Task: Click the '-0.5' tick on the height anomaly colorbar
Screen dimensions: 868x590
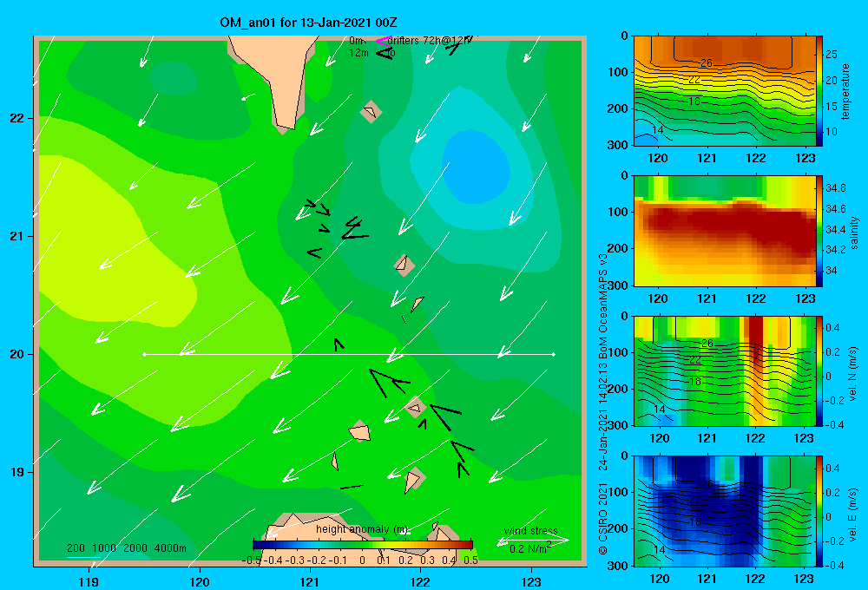Action: pos(252,560)
